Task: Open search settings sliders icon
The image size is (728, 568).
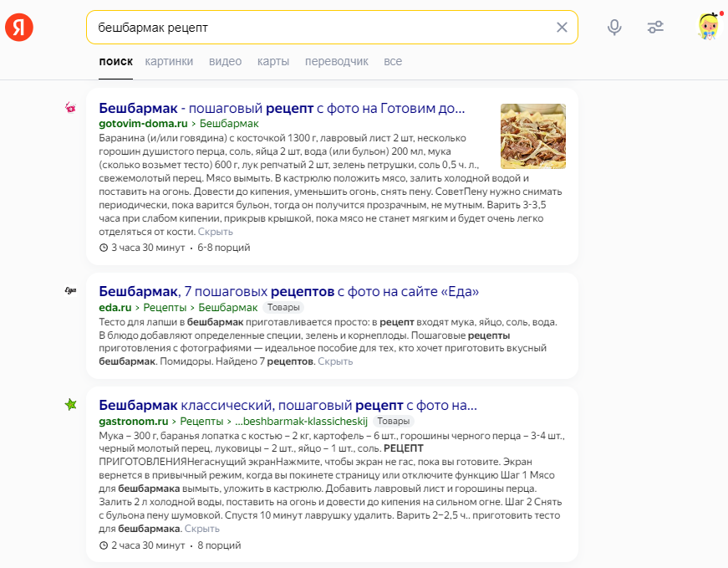Action: click(x=655, y=28)
